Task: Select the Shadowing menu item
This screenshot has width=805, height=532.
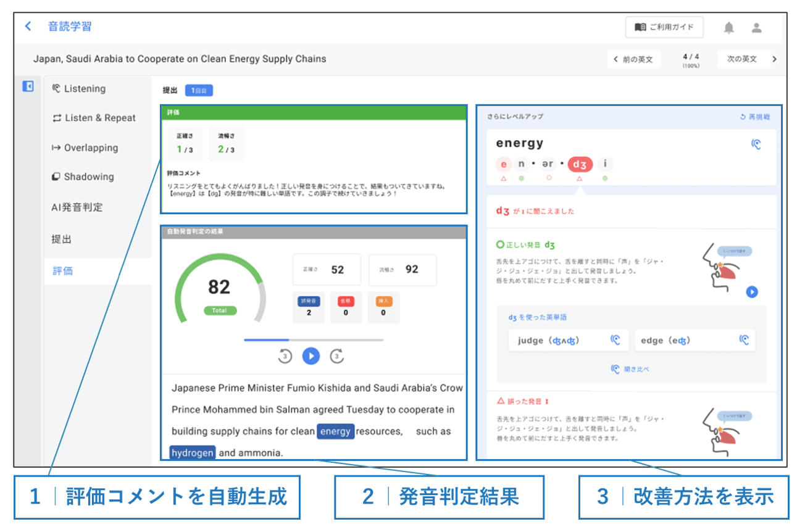Action: 88,177
